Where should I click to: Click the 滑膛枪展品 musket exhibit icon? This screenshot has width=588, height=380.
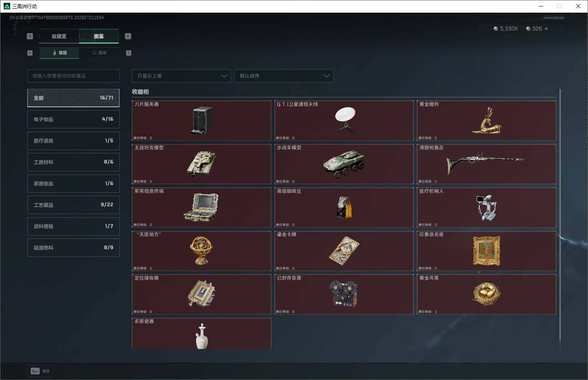pos(486,163)
